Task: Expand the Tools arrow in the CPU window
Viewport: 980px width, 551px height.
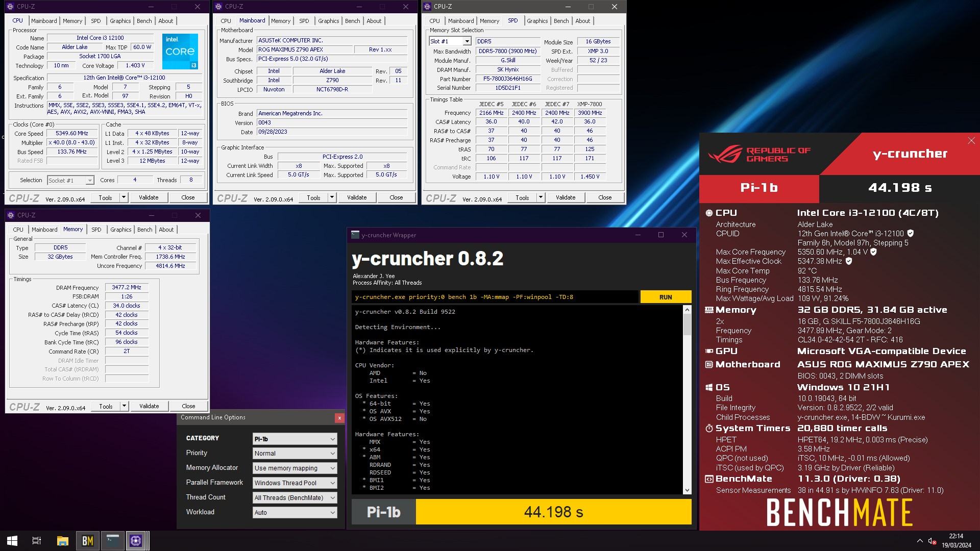Action: (x=124, y=197)
